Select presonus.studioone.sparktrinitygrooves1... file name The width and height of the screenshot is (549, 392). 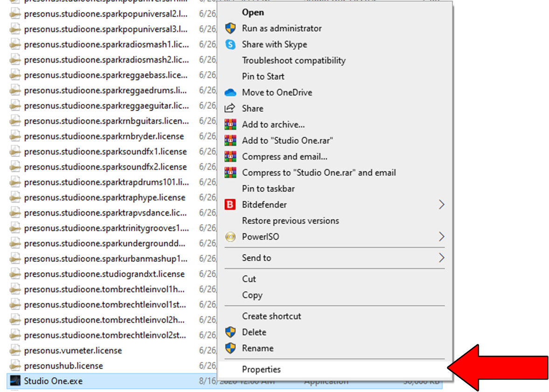tap(106, 228)
